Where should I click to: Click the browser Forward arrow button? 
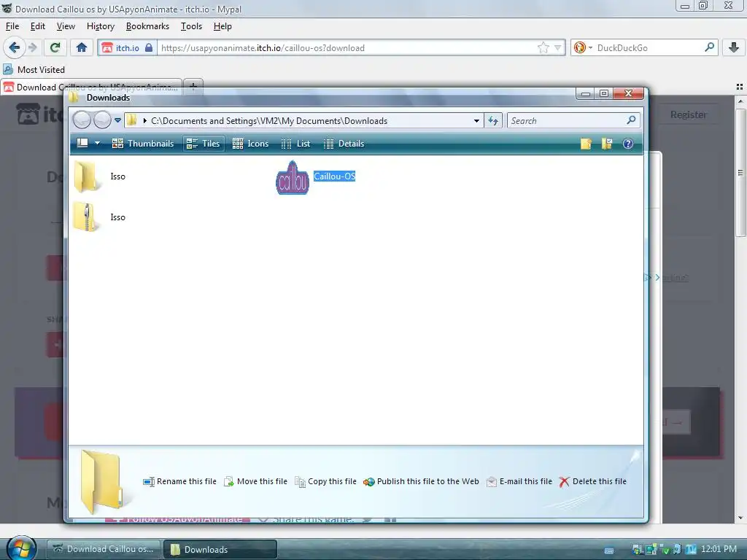click(33, 47)
